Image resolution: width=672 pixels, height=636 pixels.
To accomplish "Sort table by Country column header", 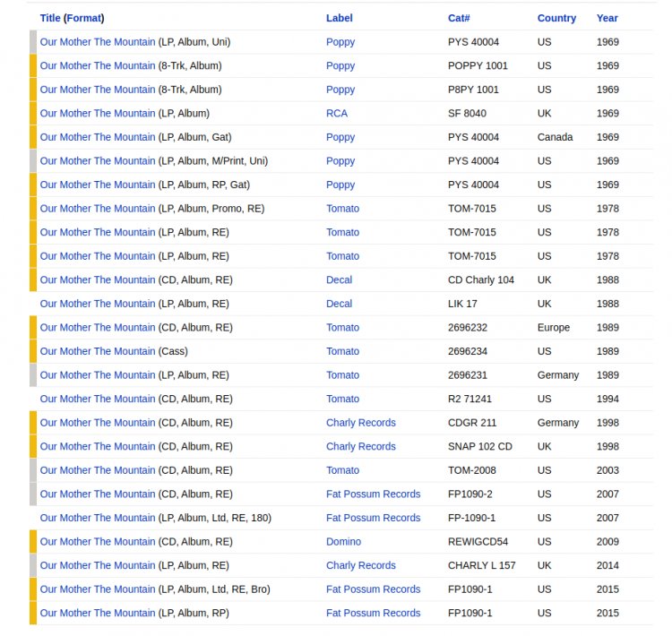I will point(556,18).
